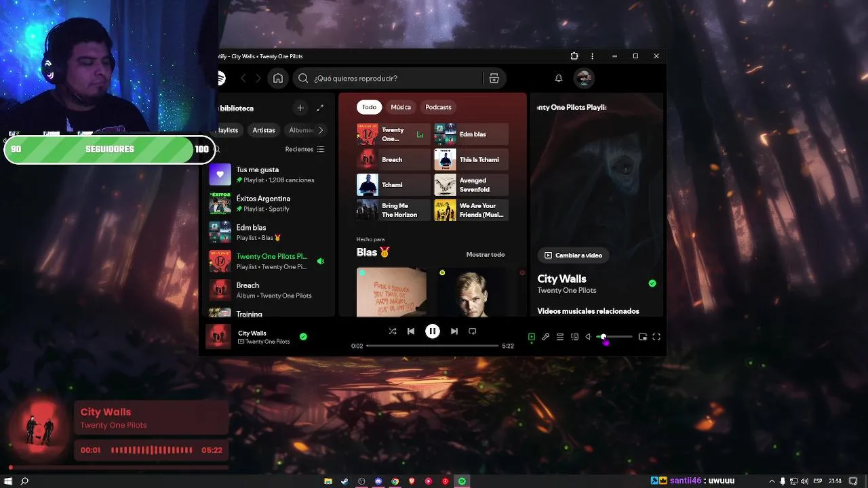Open the miniplayer icon
The height and width of the screenshot is (488, 868).
click(643, 337)
